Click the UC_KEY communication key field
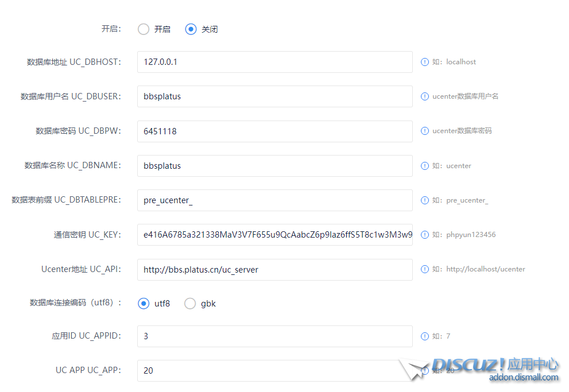This screenshot has width=569, height=392. click(274, 235)
